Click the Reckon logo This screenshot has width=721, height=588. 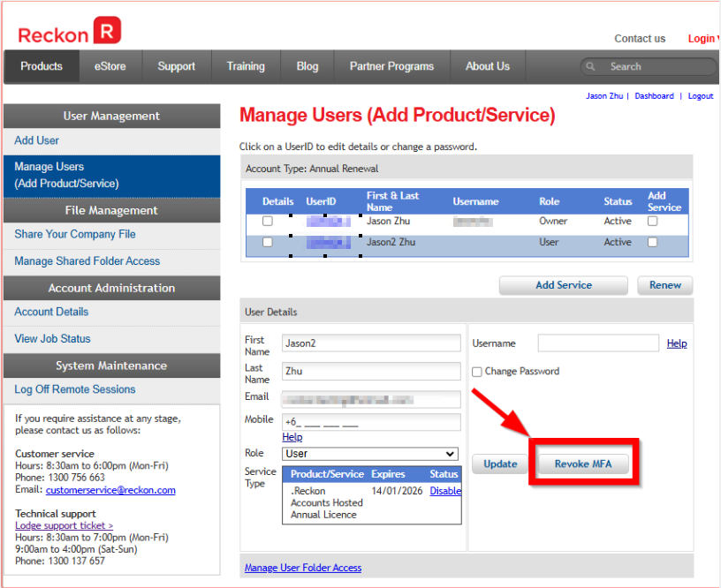(70, 31)
